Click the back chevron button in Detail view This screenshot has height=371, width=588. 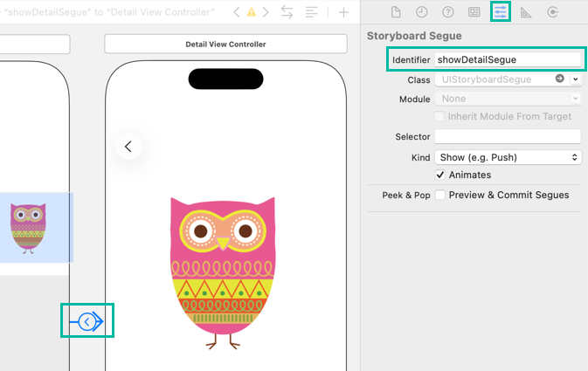tap(128, 147)
